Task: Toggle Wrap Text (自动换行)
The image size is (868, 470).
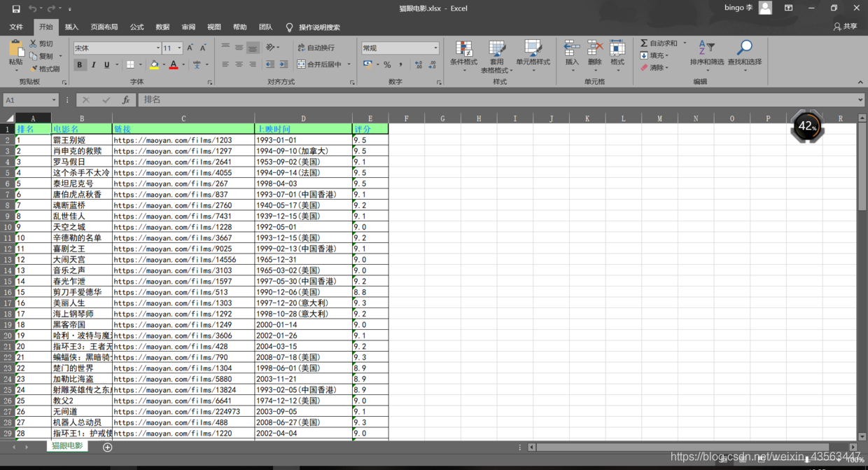Action: 316,48
